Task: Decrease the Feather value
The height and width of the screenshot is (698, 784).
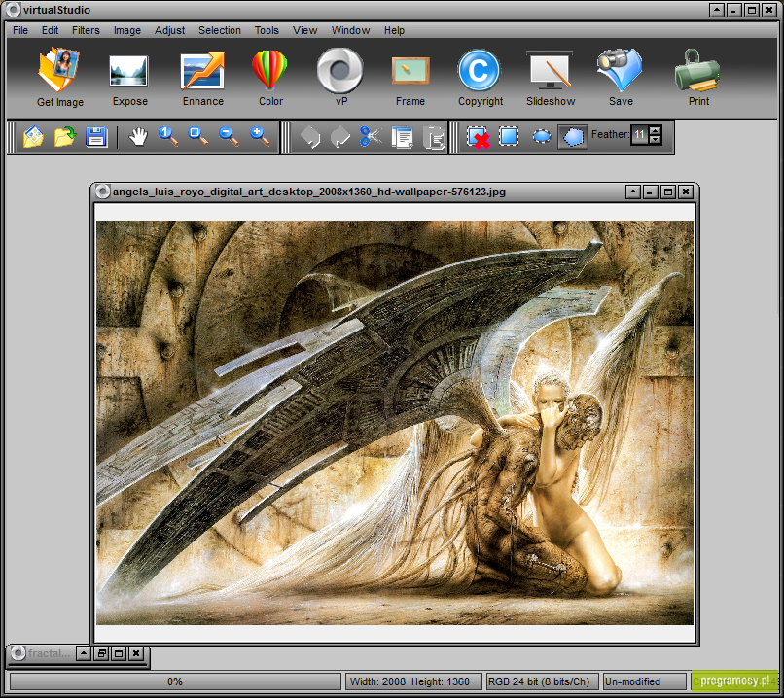Action: [656, 139]
